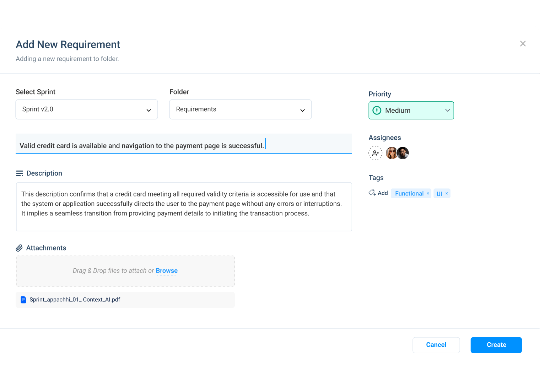
Task: Click the Browse link for attachments
Action: pos(167,271)
